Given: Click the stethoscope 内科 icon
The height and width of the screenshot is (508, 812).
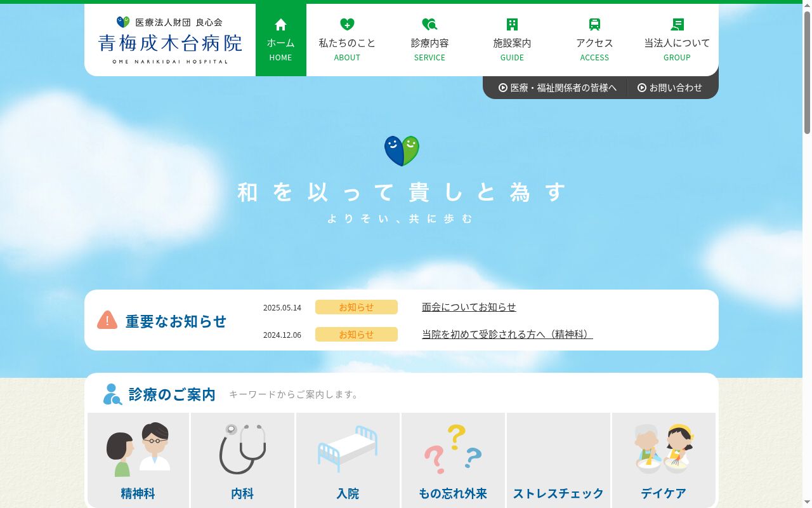Looking at the screenshot, I should point(242,449).
